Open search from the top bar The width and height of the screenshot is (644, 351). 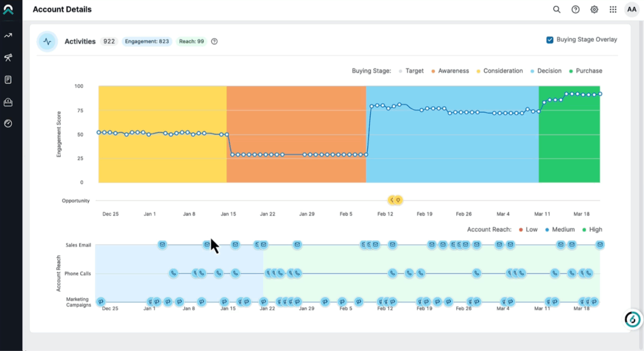[557, 9]
